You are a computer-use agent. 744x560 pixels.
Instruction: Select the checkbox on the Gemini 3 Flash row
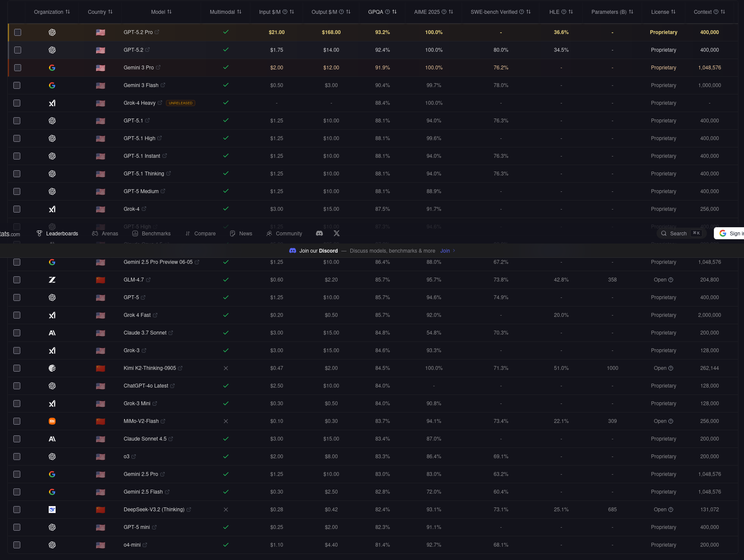point(17,85)
